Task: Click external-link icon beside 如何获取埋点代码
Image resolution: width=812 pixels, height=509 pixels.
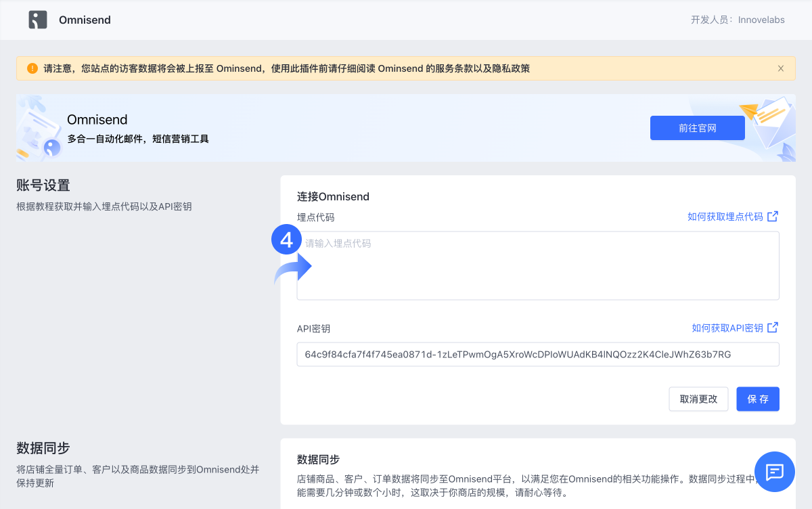Action: [x=773, y=217]
